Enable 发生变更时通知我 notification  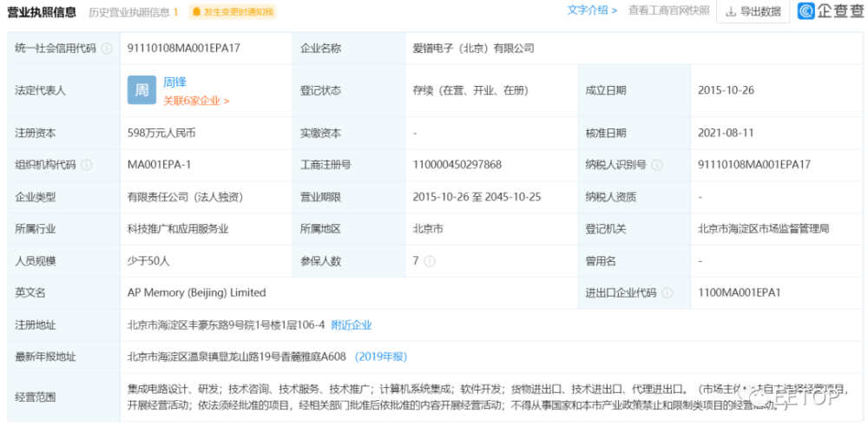pyautogui.click(x=233, y=11)
